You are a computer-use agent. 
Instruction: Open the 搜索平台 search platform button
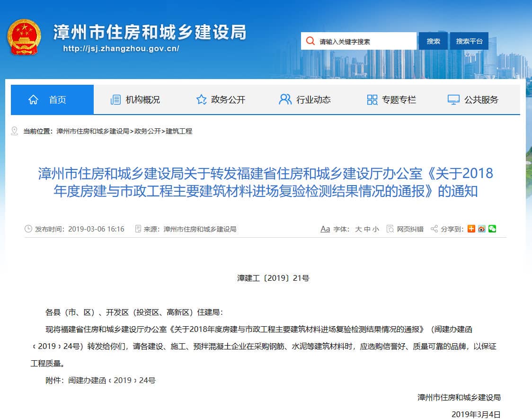[x=469, y=41]
